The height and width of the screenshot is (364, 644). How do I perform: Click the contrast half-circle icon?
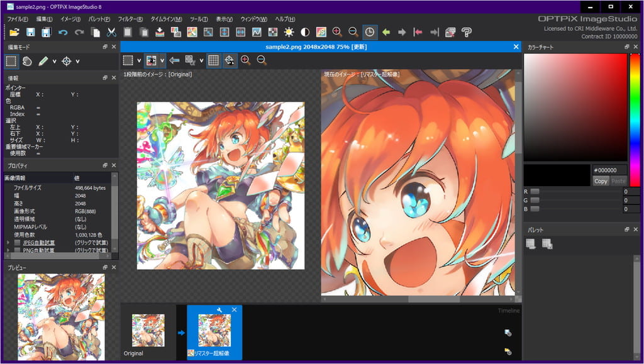coord(305,33)
